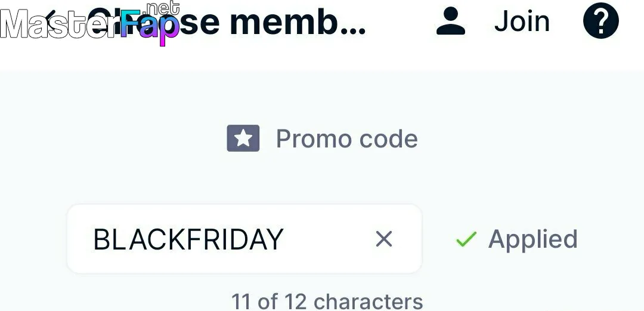Go back using the header chevron arrow
This screenshot has height=311, width=644.
(51, 20)
